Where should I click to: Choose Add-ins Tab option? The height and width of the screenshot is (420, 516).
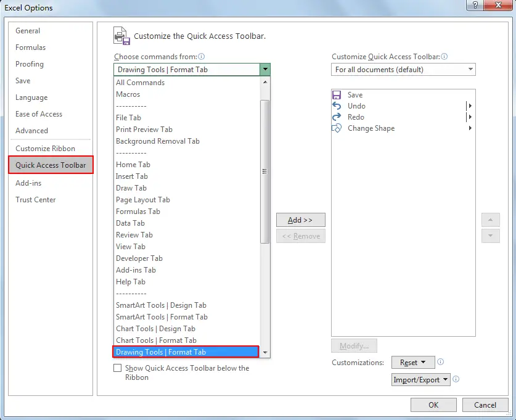tap(187, 270)
